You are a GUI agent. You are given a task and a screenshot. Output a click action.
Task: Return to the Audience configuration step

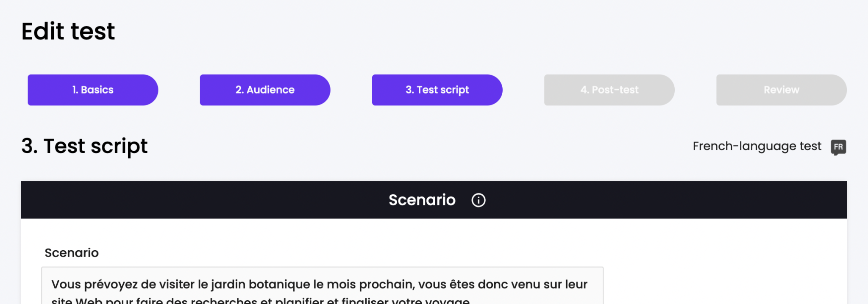click(264, 89)
